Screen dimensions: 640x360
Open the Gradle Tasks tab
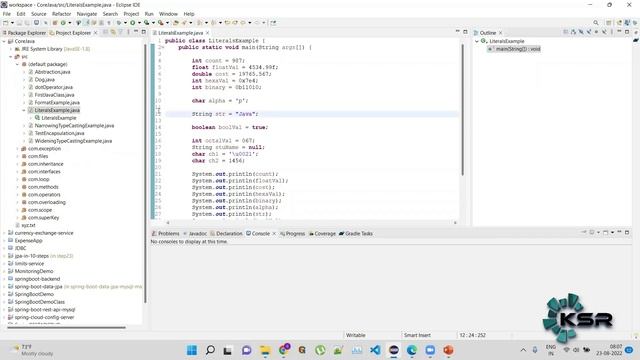(356, 233)
